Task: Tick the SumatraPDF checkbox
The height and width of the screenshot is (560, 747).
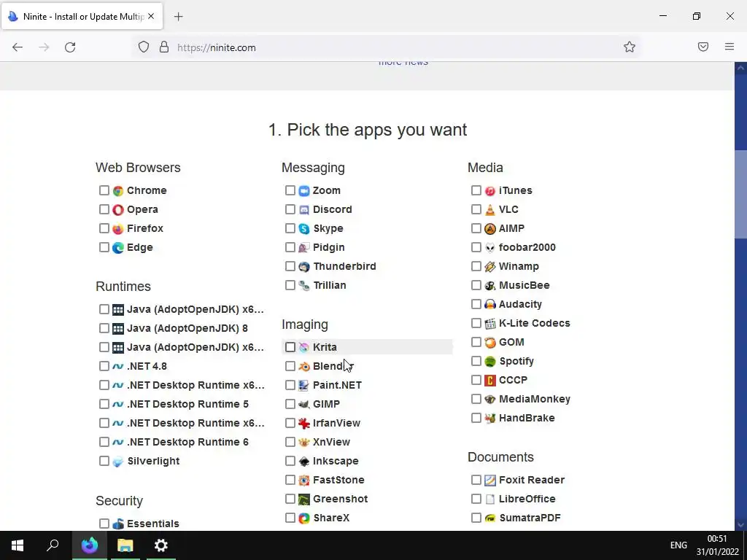Action: coord(476,518)
